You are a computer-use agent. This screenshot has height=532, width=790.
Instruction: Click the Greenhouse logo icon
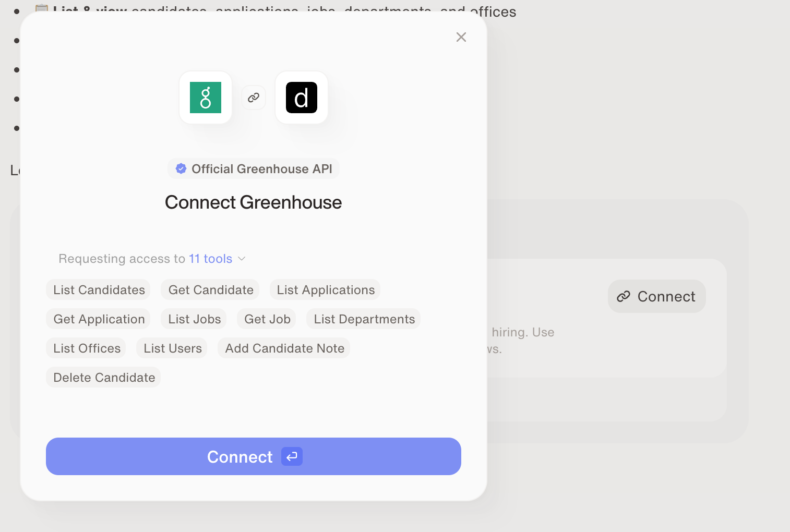click(206, 98)
